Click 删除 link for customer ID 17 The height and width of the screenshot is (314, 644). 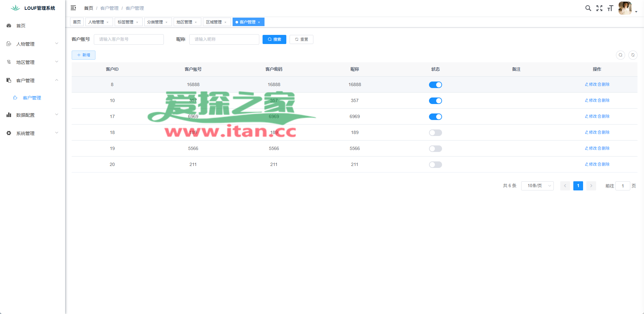pyautogui.click(x=604, y=116)
